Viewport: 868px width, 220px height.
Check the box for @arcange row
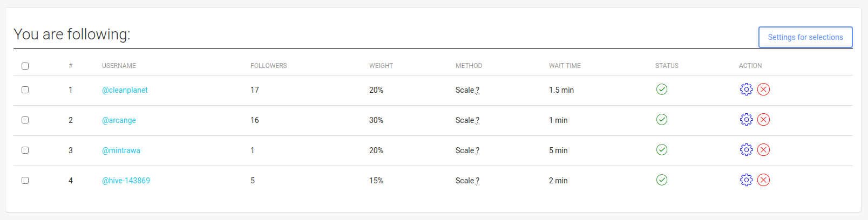click(x=25, y=120)
